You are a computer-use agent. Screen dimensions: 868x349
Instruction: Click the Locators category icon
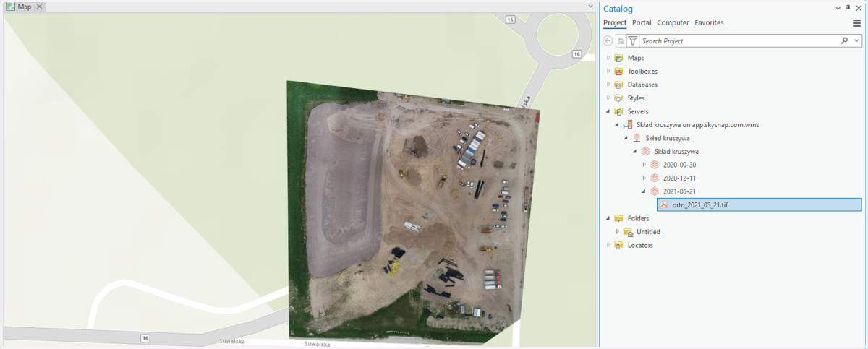tap(618, 245)
